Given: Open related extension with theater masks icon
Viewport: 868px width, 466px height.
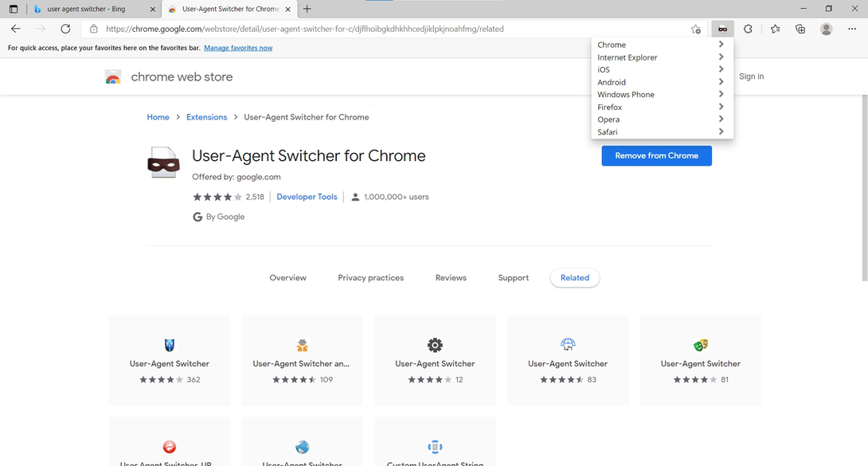Looking at the screenshot, I should coord(700,345).
